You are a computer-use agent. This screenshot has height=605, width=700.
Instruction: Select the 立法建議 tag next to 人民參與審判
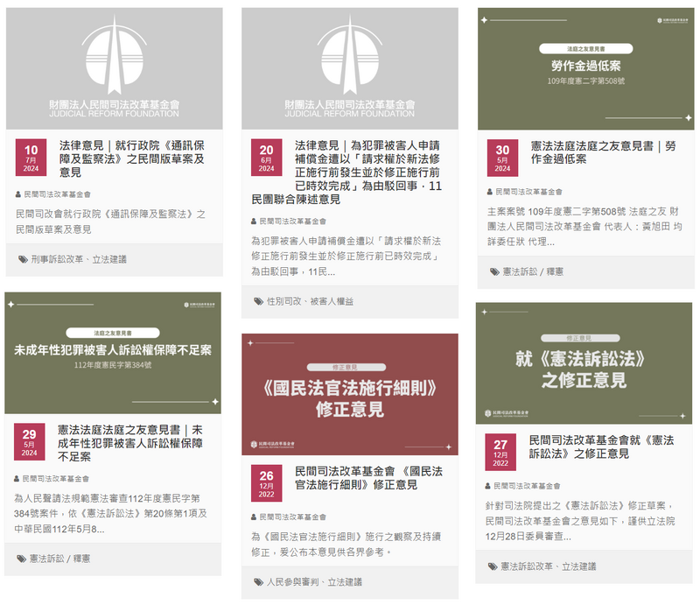pos(345,581)
